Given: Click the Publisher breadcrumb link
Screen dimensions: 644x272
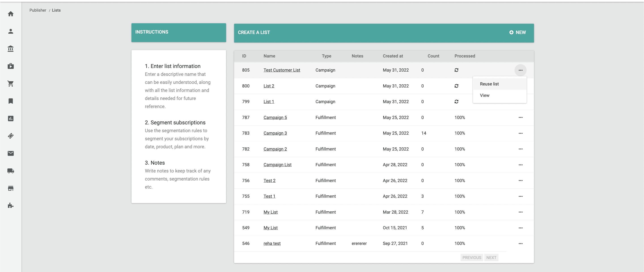Looking at the screenshot, I should click(x=38, y=10).
